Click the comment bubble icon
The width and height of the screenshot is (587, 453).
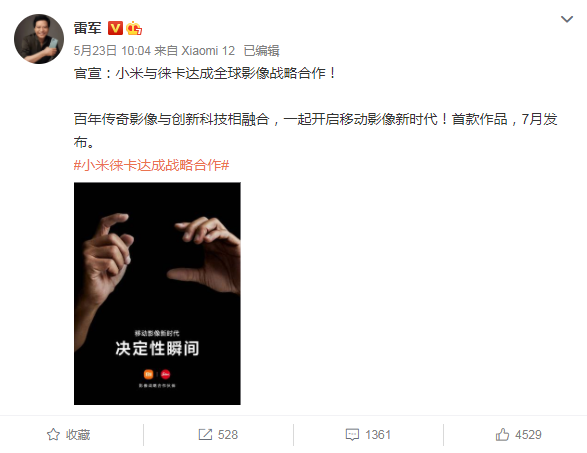coord(352,435)
